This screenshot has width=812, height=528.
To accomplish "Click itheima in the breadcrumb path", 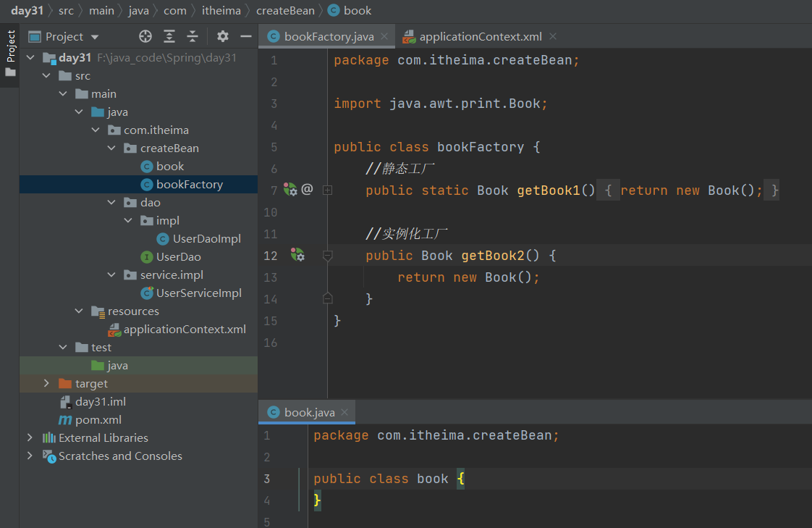I will click(x=221, y=10).
